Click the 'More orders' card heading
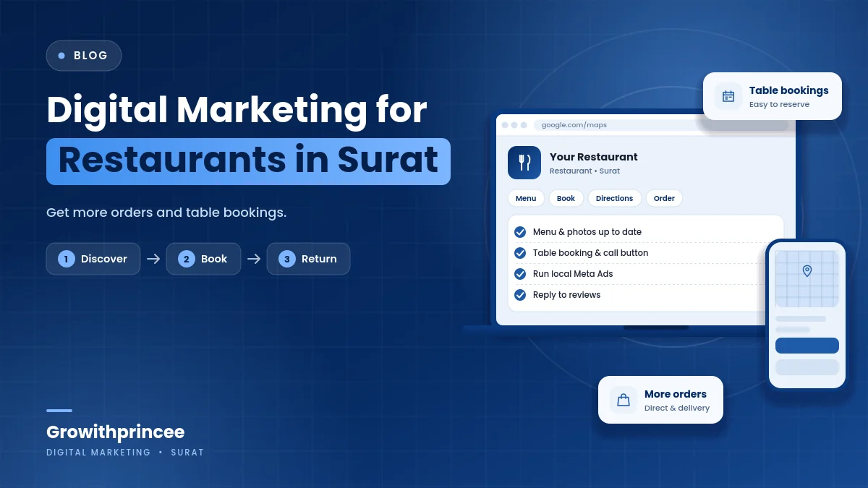The height and width of the screenshot is (488, 868). [676, 394]
